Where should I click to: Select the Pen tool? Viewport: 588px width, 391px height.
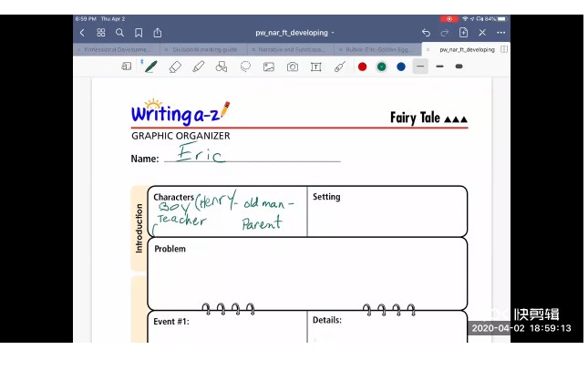150,67
